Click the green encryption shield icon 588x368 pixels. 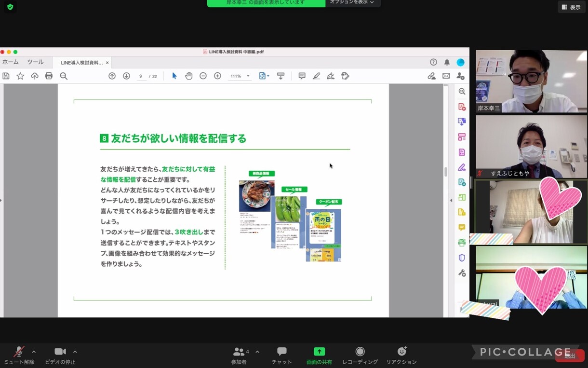(10, 7)
